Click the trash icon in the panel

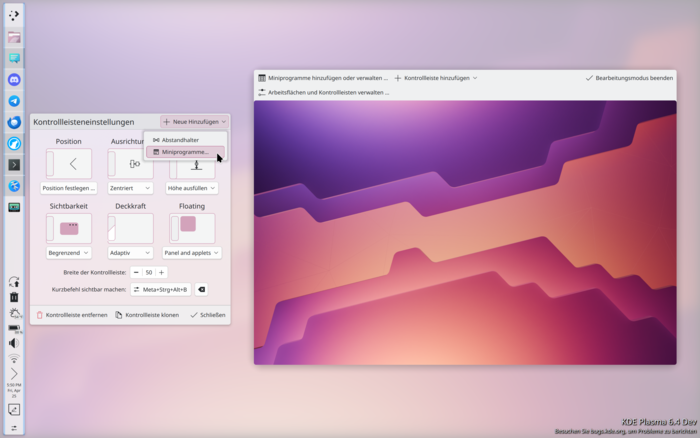click(x=14, y=297)
